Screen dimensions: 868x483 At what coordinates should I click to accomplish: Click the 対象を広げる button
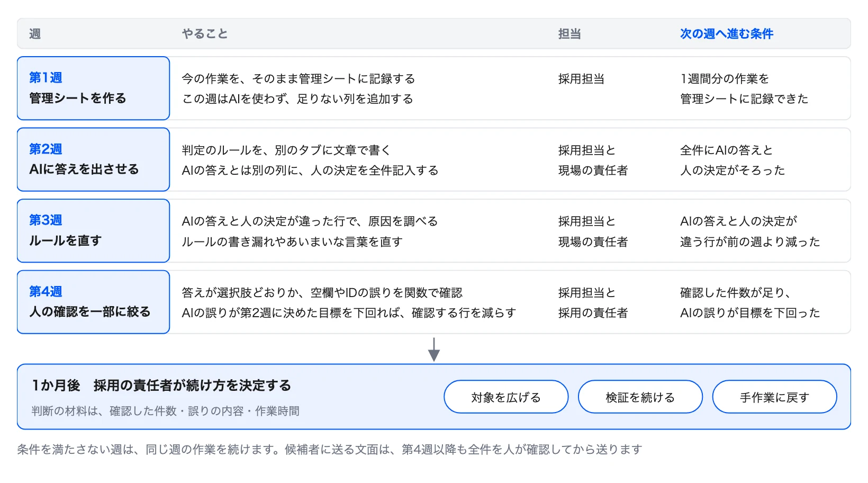[x=506, y=397]
